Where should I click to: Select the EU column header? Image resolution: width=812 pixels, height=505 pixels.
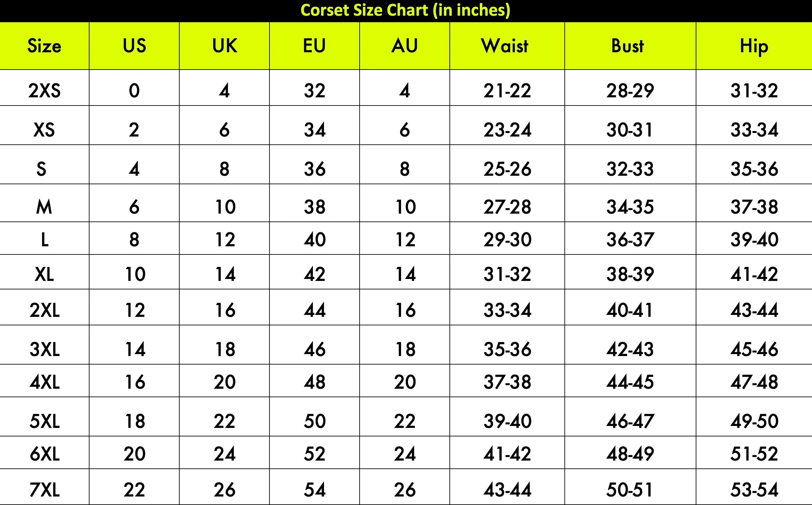click(x=314, y=46)
